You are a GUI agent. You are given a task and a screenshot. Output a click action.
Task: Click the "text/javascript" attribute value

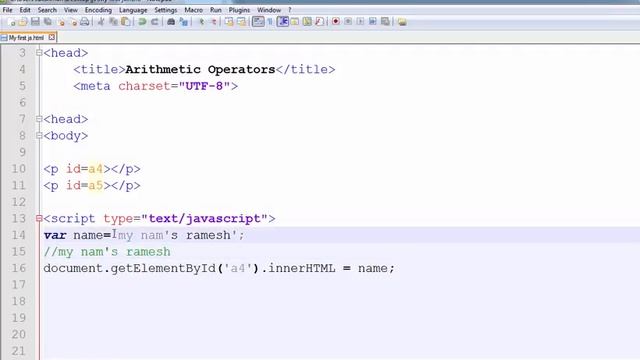[x=204, y=218]
